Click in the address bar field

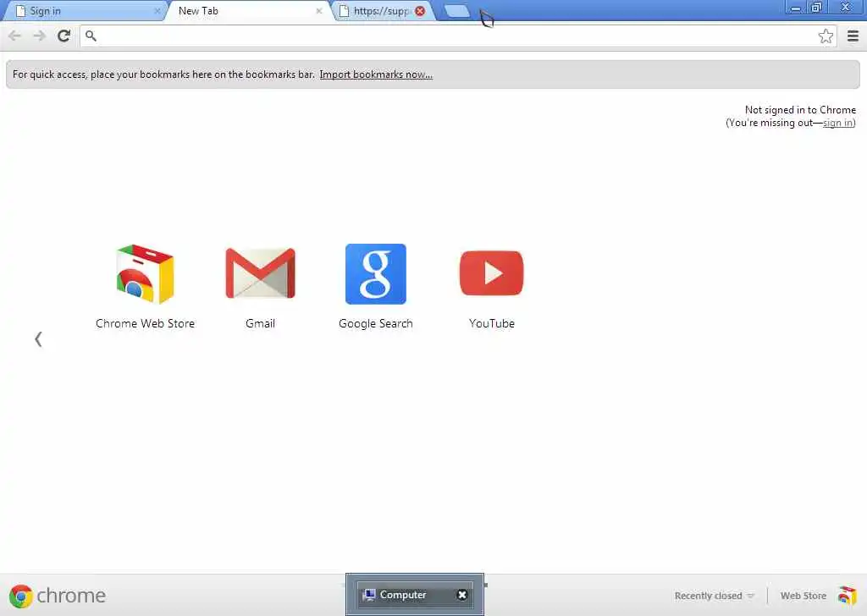pyautogui.click(x=458, y=36)
